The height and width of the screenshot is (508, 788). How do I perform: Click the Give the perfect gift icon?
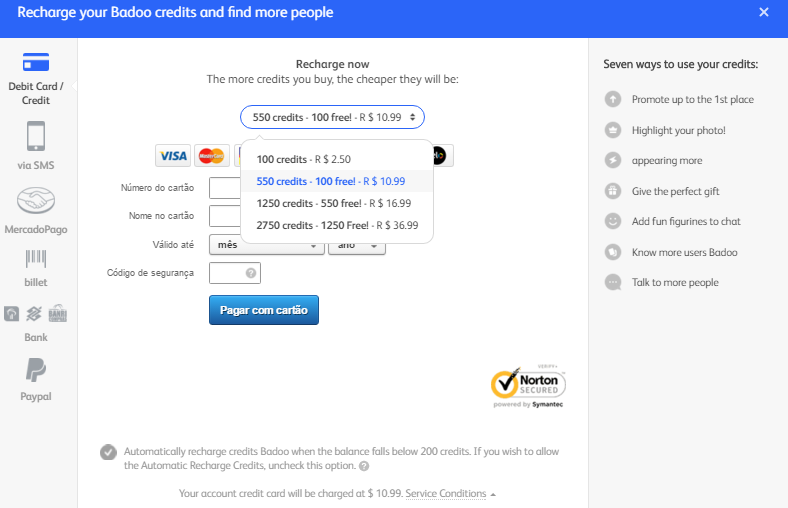[x=613, y=191]
